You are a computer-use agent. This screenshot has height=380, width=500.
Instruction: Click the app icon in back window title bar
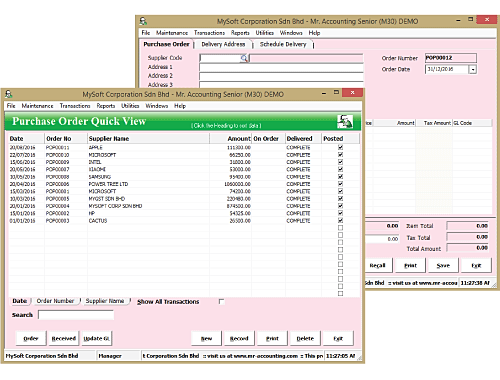point(143,21)
